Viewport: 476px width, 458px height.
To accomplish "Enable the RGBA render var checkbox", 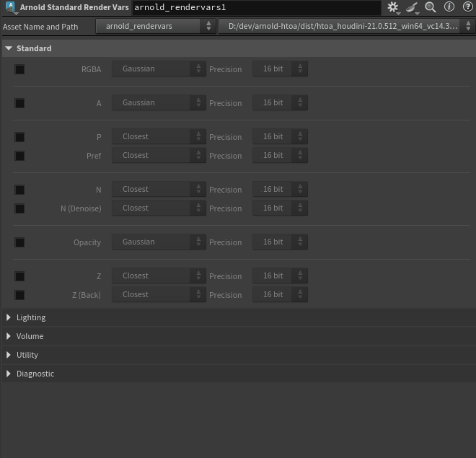I will (19, 69).
